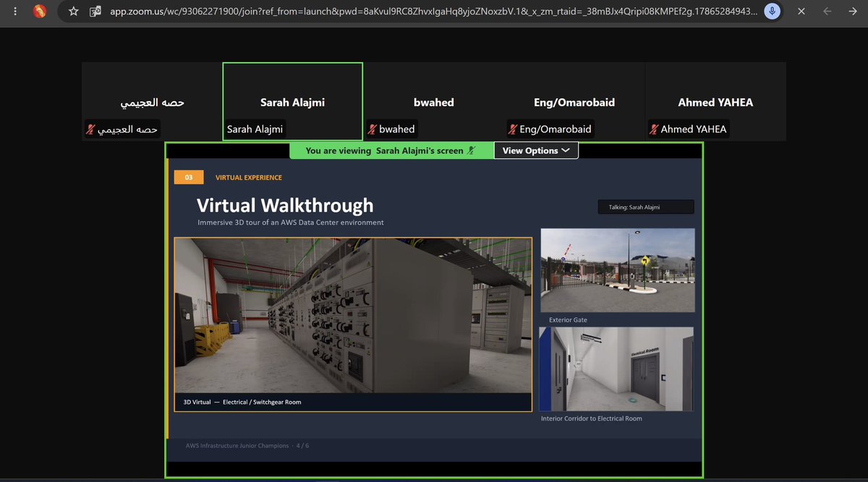
Task: Click the 'VIRTUAL EXPERIENCE' section label
Action: pyautogui.click(x=249, y=177)
